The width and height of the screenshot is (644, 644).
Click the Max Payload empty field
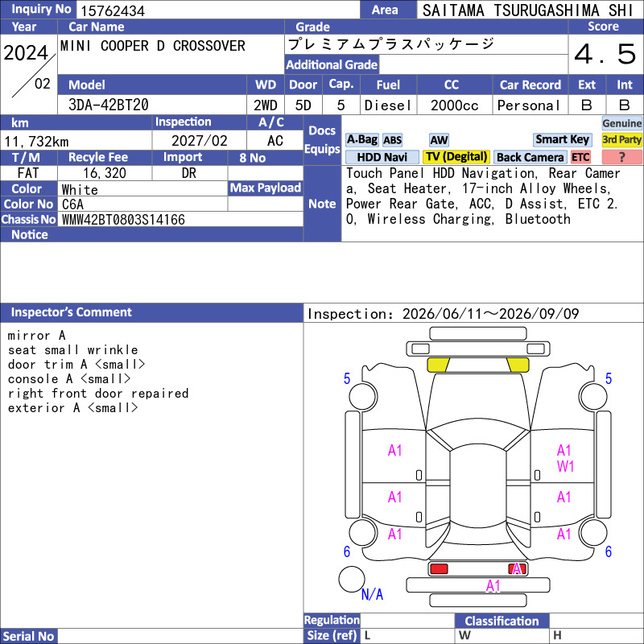(x=266, y=204)
